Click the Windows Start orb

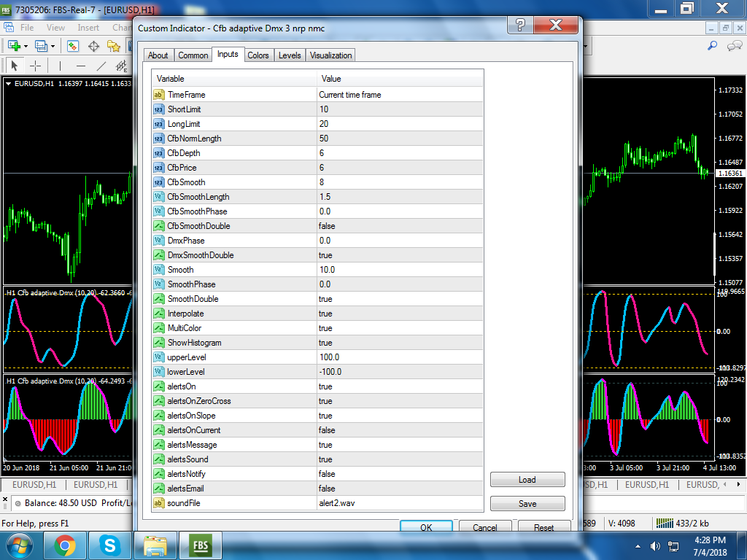[19, 545]
